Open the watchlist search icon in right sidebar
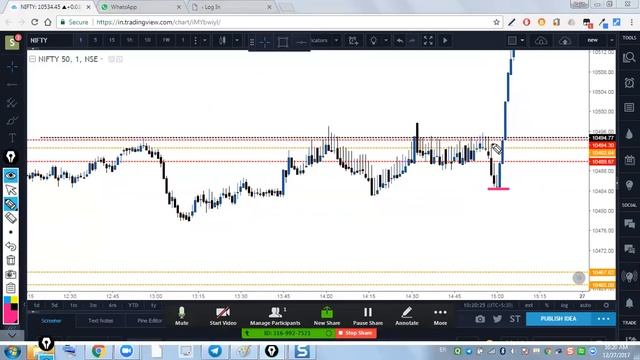 [x=629, y=58]
